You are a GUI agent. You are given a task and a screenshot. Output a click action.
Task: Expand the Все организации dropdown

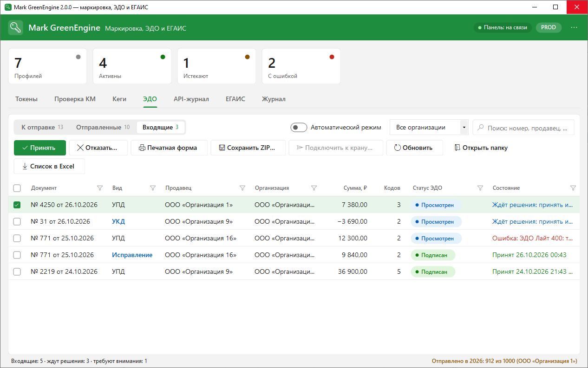(x=429, y=128)
